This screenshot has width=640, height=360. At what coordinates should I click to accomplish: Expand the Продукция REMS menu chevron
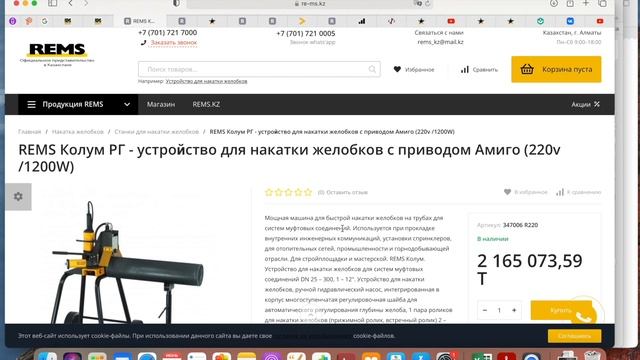click(127, 104)
